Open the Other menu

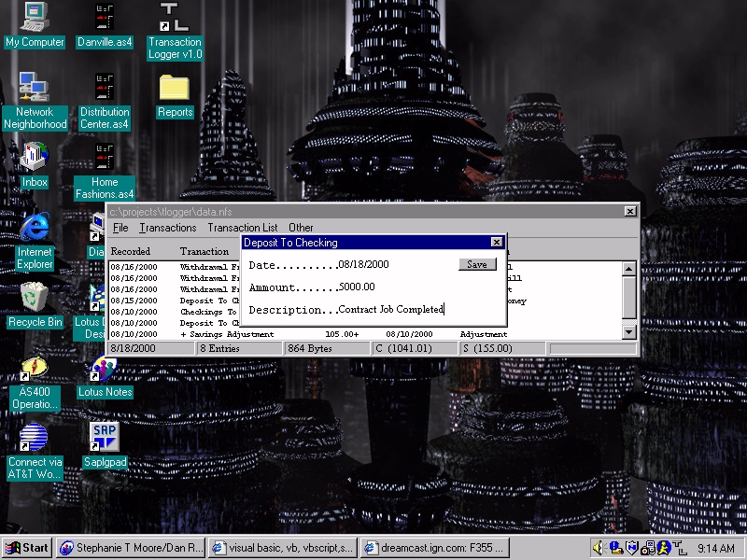[301, 228]
